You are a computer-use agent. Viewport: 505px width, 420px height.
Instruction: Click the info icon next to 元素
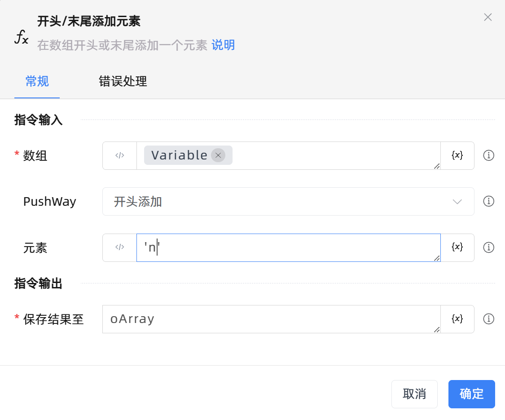coord(488,248)
